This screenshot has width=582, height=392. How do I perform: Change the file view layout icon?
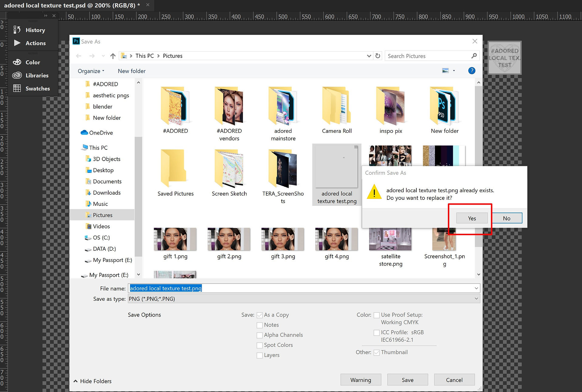(445, 71)
